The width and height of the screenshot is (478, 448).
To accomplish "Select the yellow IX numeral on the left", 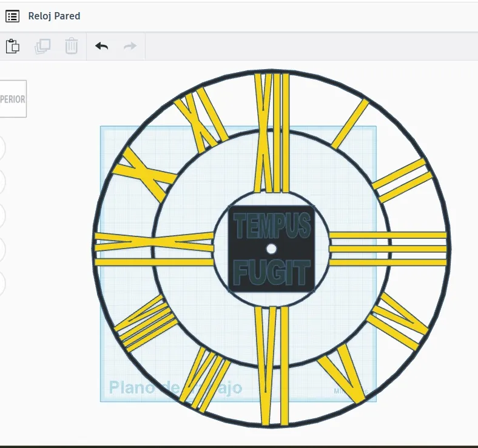I will (154, 249).
